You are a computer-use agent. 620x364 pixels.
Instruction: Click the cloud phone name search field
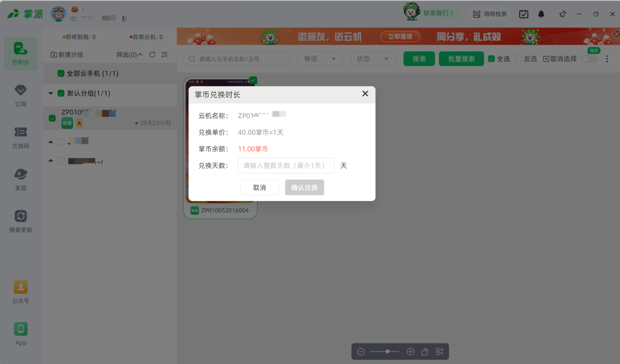pyautogui.click(x=237, y=59)
